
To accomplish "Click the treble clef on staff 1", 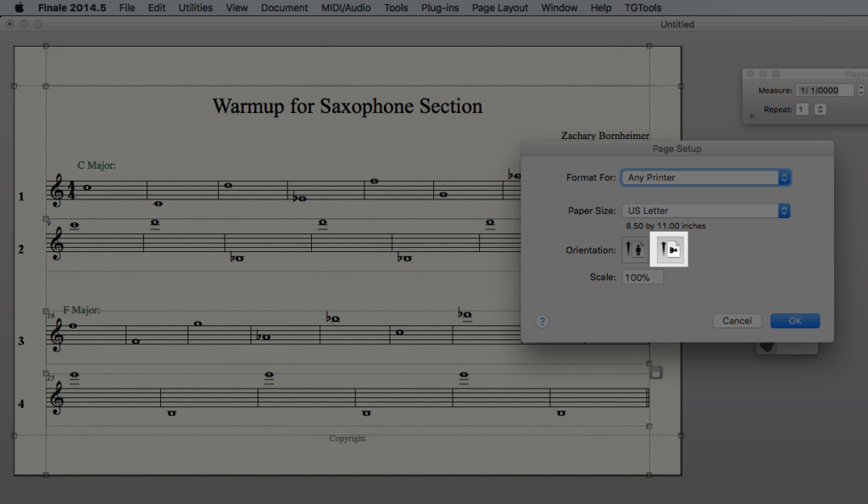I will click(x=58, y=191).
